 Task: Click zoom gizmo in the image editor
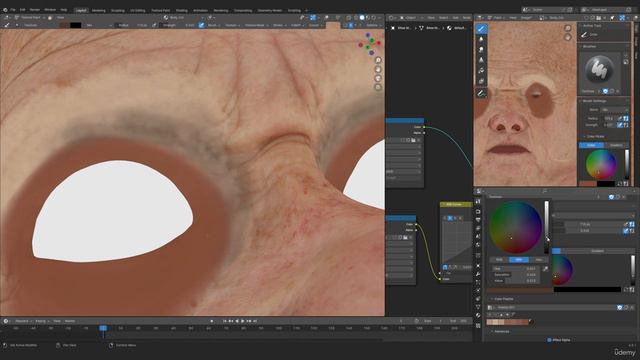coord(567,28)
